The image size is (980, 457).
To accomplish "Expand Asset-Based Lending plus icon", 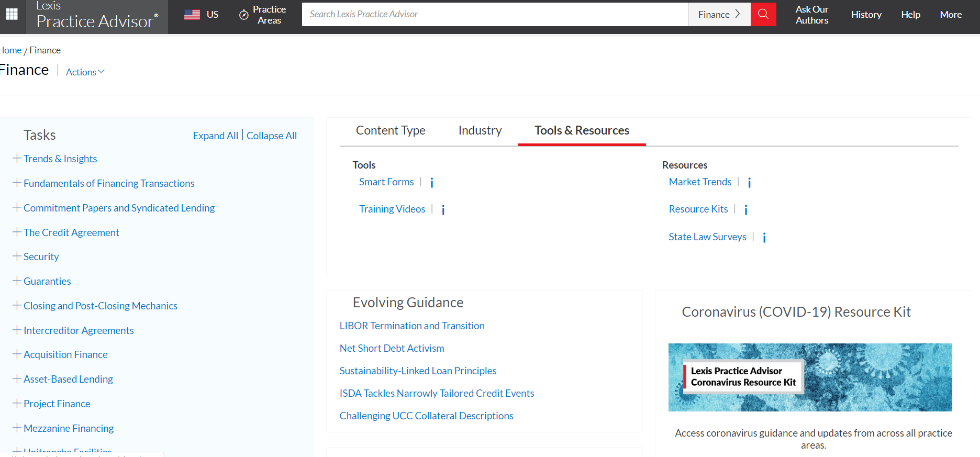I will pyautogui.click(x=17, y=378).
